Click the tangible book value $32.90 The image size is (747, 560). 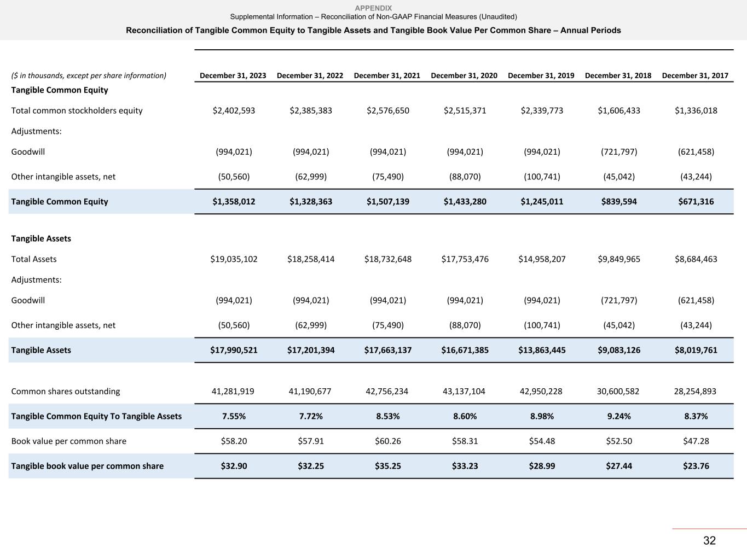(x=234, y=466)
